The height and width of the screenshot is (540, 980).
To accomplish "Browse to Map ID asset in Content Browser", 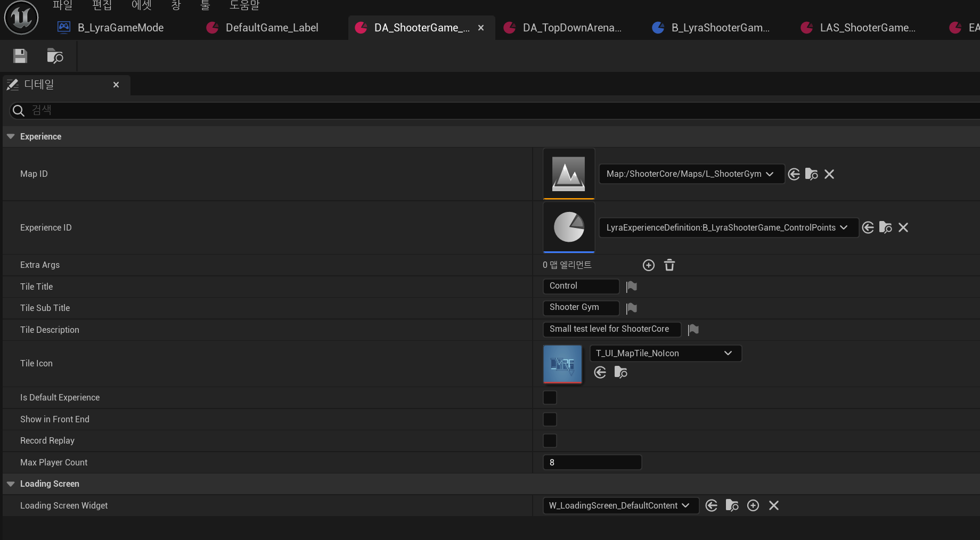I will (811, 174).
